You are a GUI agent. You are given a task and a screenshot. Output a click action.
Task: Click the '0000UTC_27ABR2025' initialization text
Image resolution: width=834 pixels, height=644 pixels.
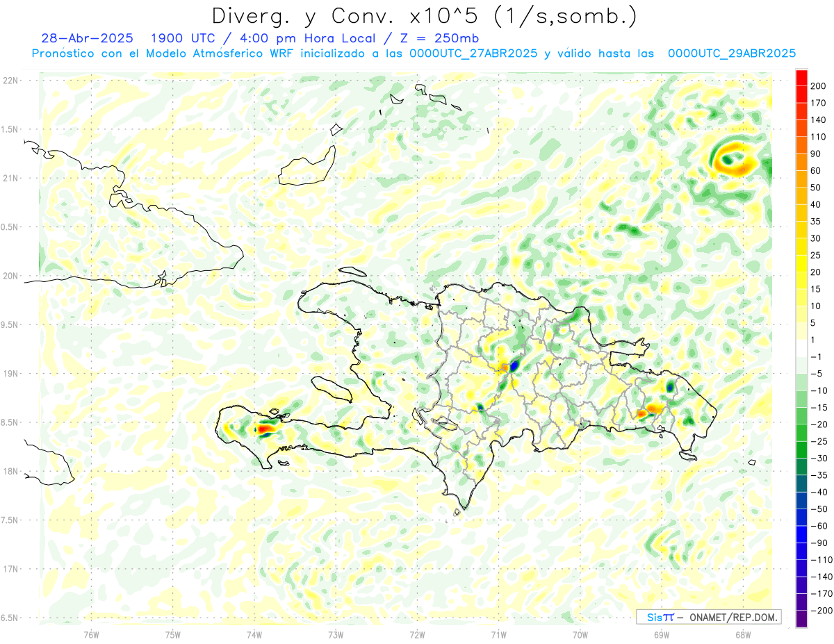pyautogui.click(x=473, y=53)
